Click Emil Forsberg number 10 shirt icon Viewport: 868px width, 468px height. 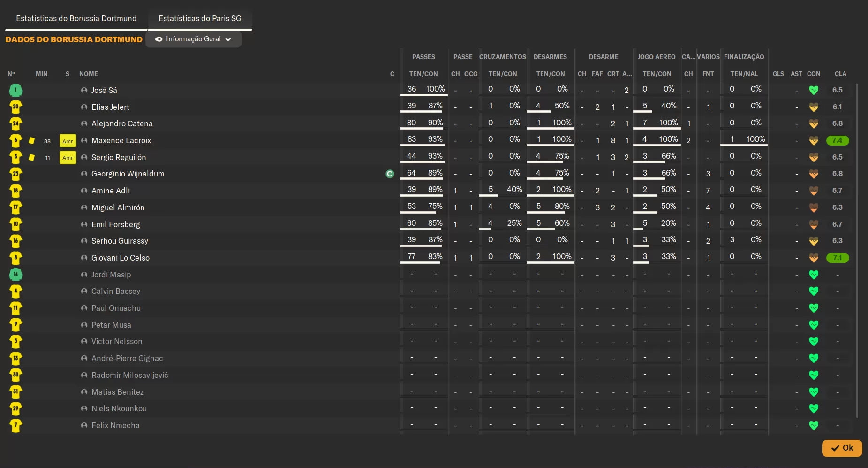coord(15,224)
